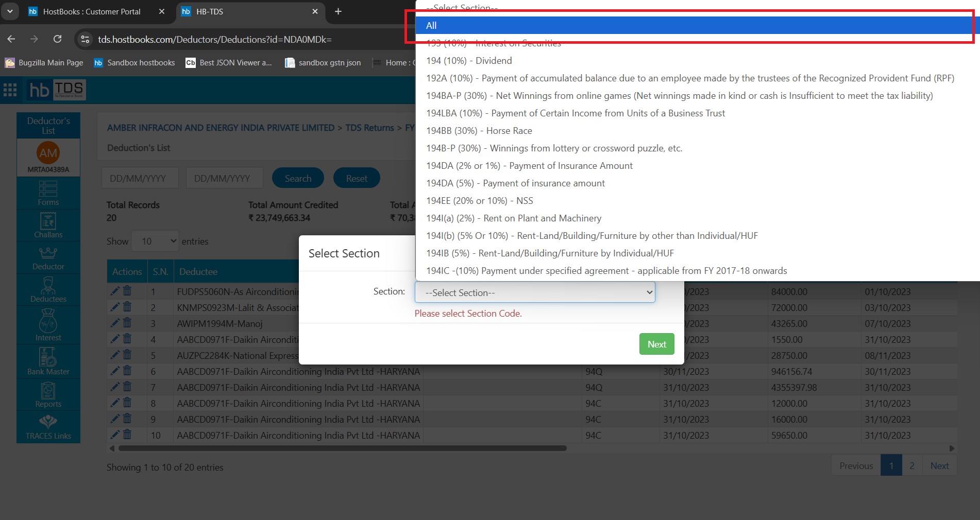The height and width of the screenshot is (520, 980).
Task: Edit row 3 AWIPM1994M-Manoj entry
Action: coord(115,323)
